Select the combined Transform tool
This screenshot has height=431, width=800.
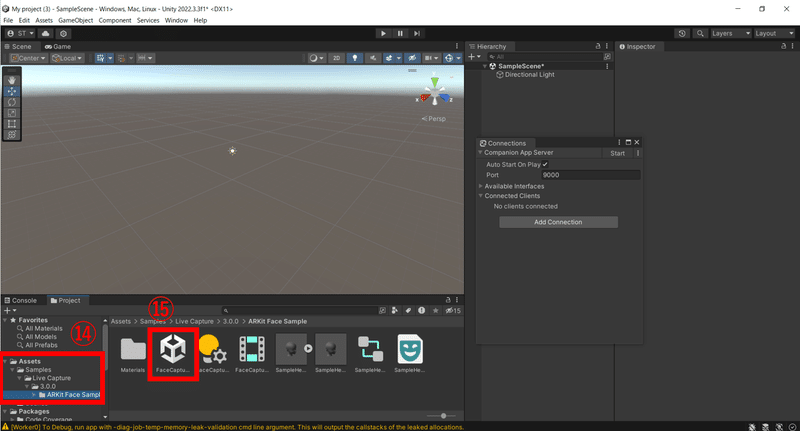click(12, 135)
